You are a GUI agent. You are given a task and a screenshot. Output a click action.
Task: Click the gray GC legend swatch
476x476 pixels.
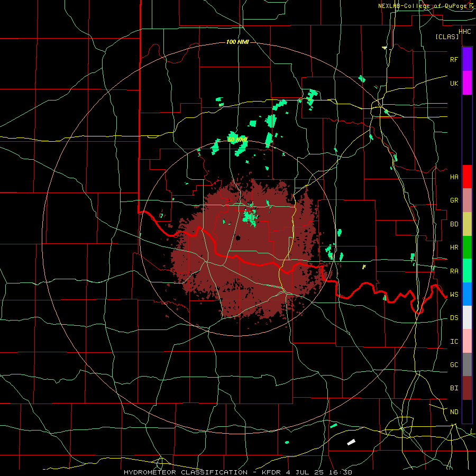(467, 364)
